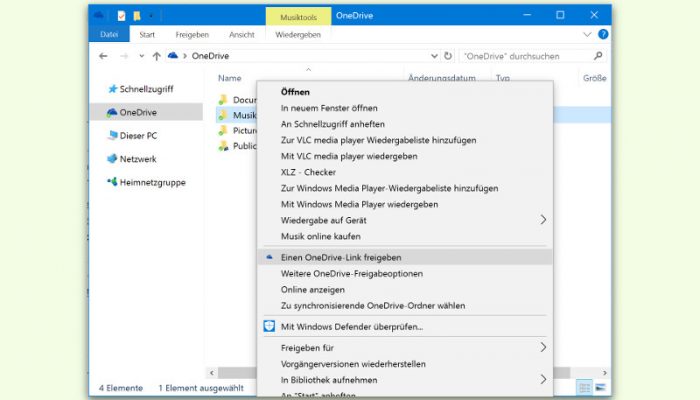Choose Online anzeigen
The width and height of the screenshot is (700, 400).
[405, 290]
